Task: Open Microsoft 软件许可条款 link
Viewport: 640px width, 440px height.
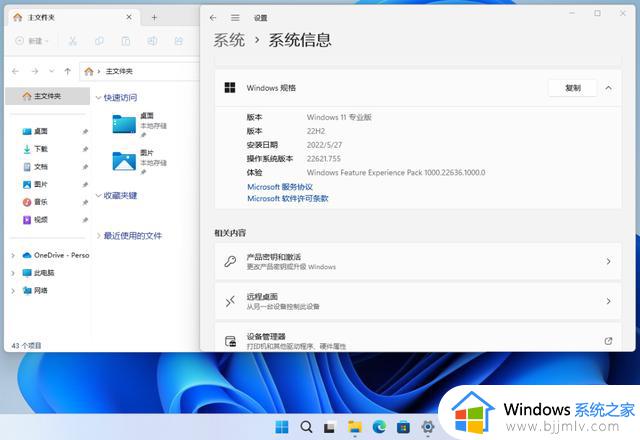Action: pos(288,198)
